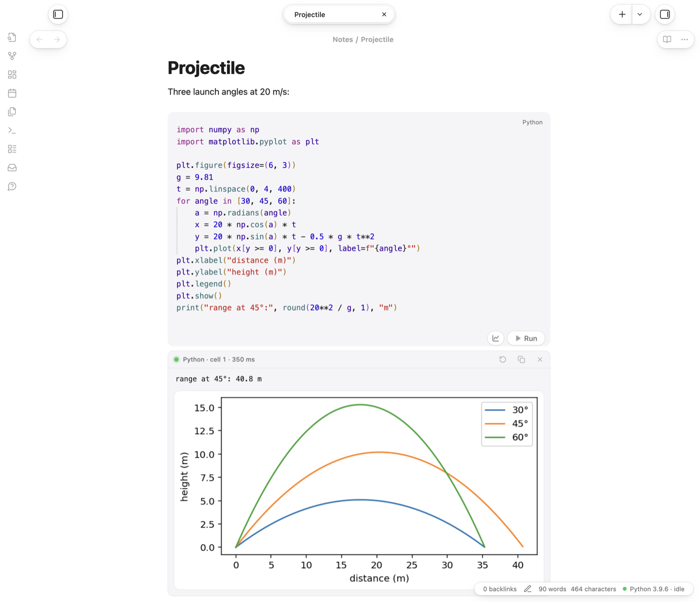
Task: Click 'for angle in [30, 45, 60]:' line
Action: tap(236, 201)
